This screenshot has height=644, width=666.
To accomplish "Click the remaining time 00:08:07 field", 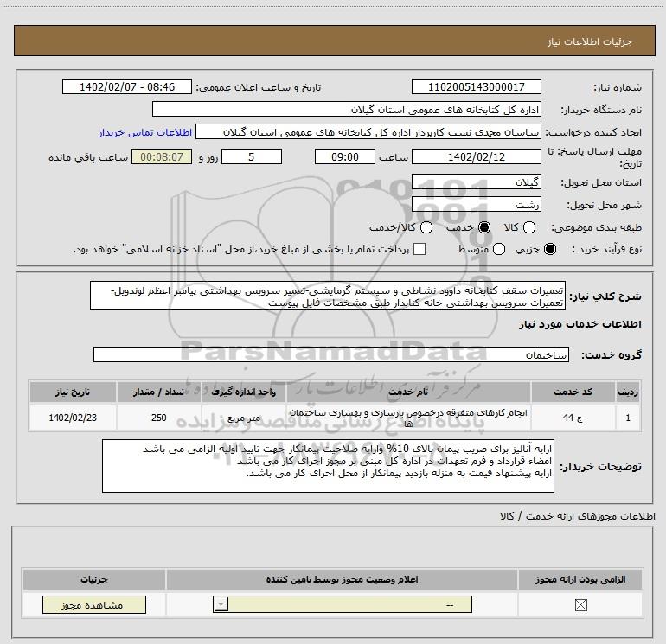I will [162, 157].
